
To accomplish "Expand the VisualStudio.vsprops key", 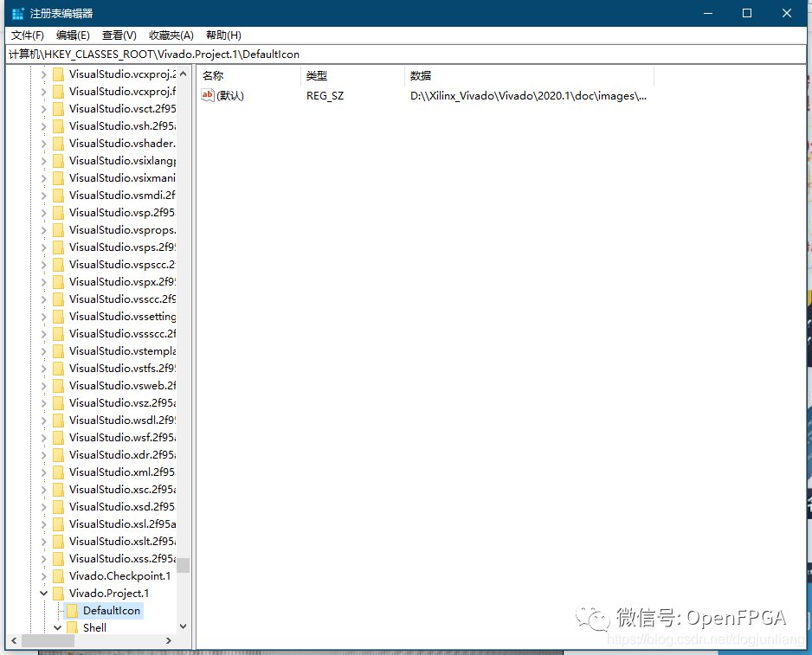I will click(x=43, y=230).
